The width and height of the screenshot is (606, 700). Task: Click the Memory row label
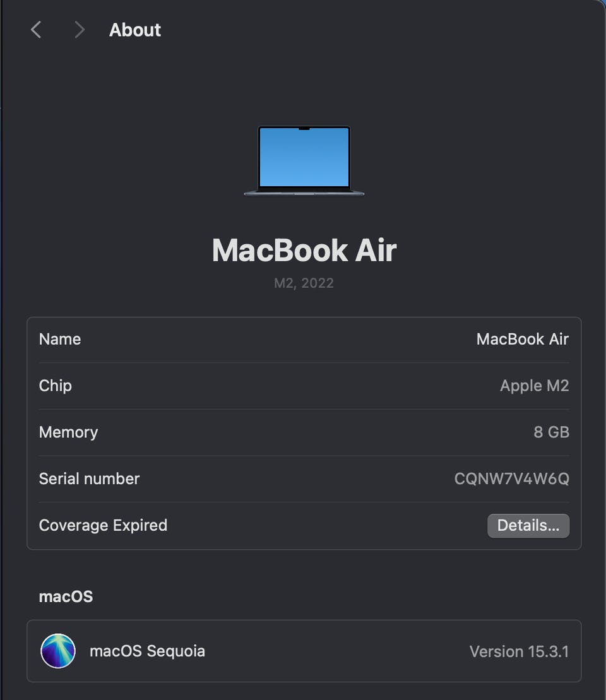pyautogui.click(x=68, y=432)
